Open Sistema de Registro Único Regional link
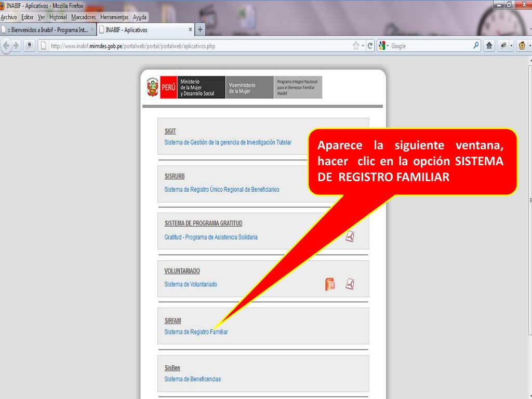 (x=222, y=189)
